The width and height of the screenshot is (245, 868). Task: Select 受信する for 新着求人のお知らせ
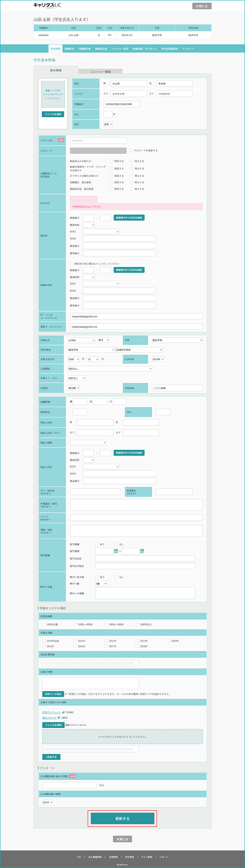(x=111, y=161)
